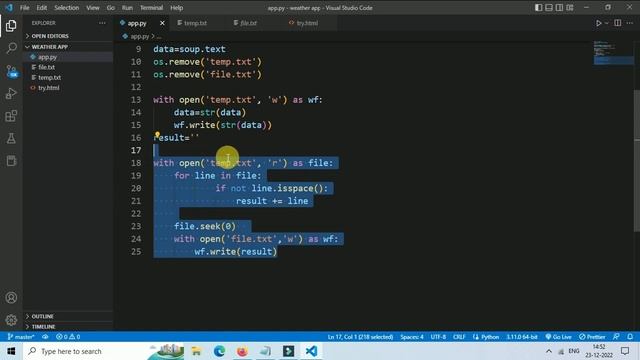The image size is (640, 360).
Task: Expand the Outline section
Action: coord(68,316)
